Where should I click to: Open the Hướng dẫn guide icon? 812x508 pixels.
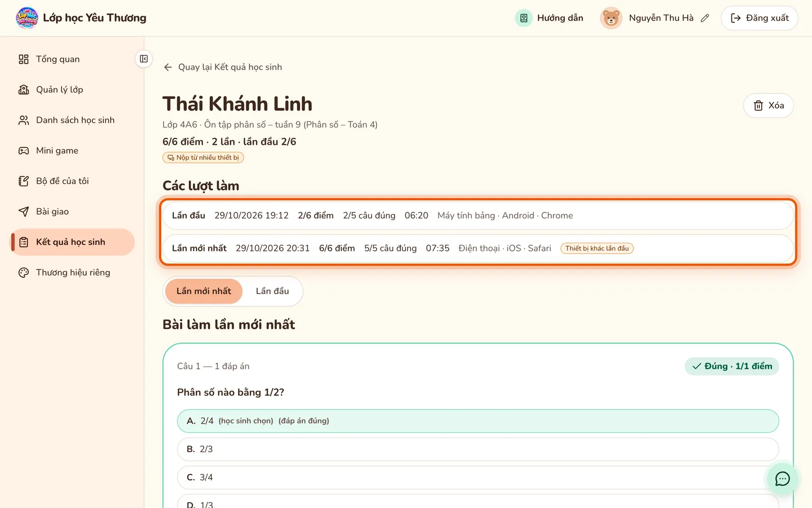[x=524, y=18]
